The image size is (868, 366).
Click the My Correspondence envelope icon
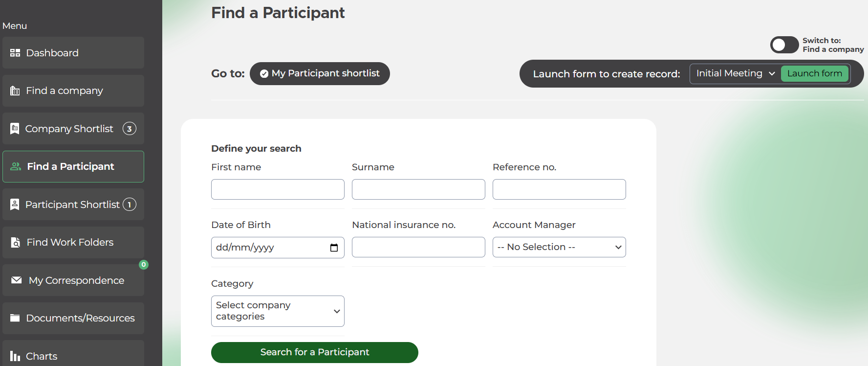(17, 280)
